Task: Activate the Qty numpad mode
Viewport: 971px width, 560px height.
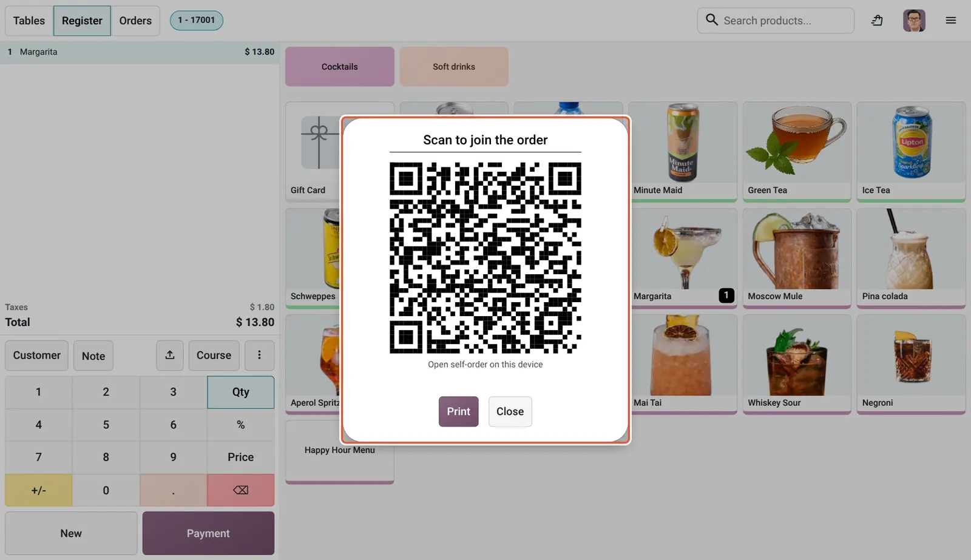Action: tap(241, 392)
